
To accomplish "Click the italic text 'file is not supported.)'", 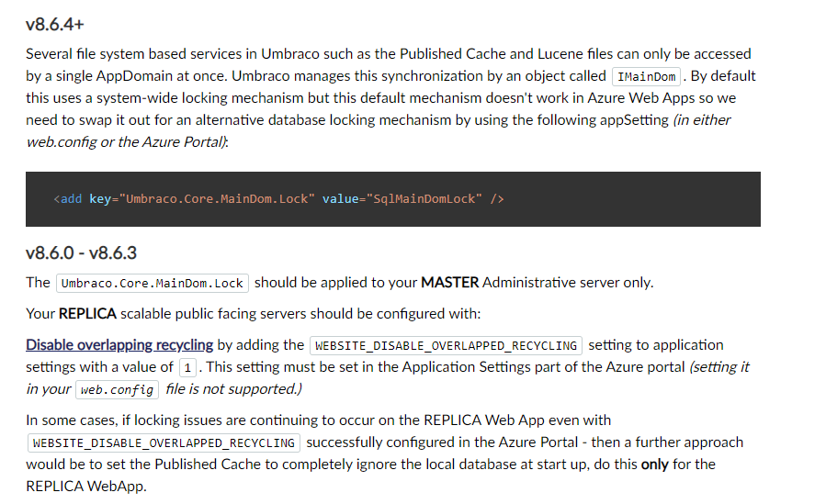I will (x=233, y=389).
